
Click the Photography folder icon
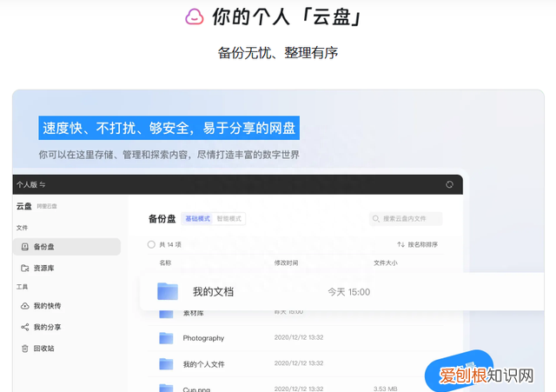pos(166,338)
